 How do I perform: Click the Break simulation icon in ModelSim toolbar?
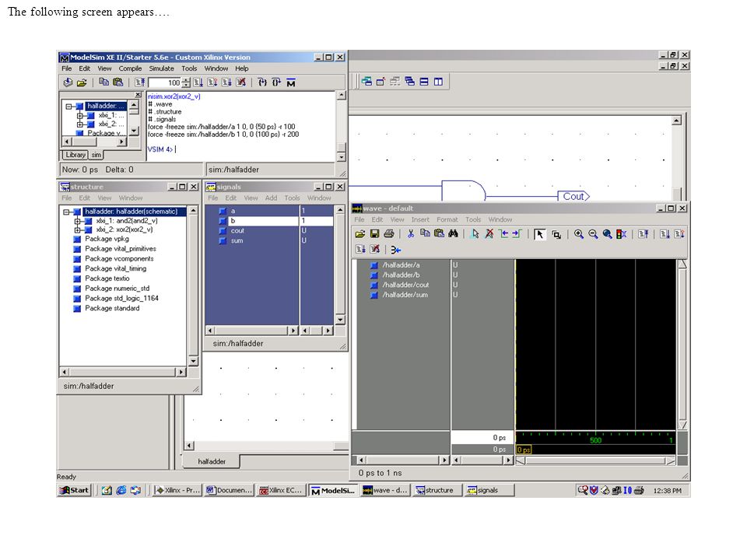click(241, 82)
